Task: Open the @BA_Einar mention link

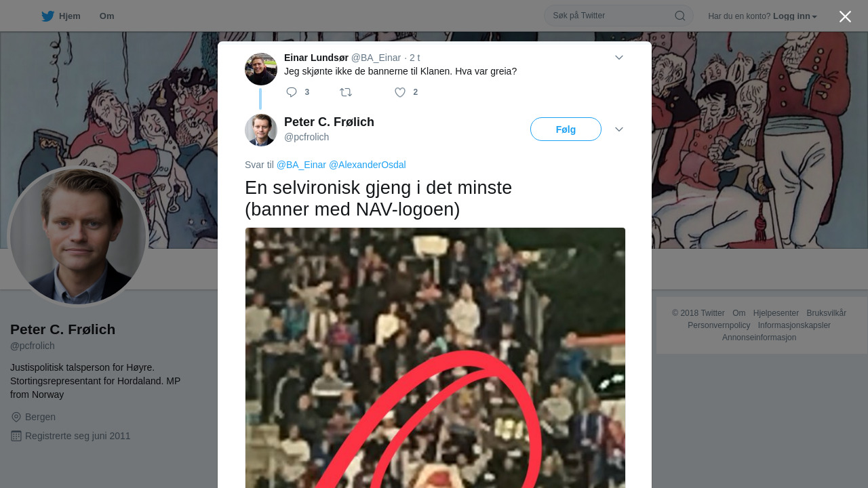Action: [301, 165]
